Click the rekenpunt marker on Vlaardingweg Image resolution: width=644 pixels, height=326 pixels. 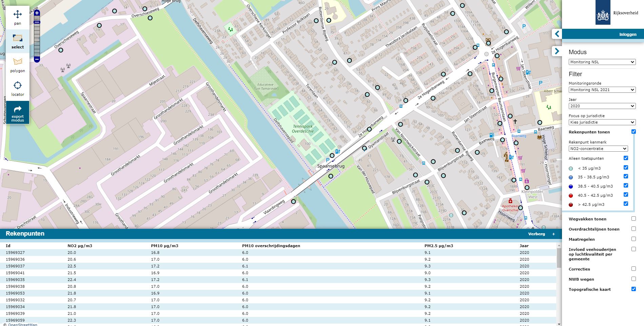tap(294, 201)
